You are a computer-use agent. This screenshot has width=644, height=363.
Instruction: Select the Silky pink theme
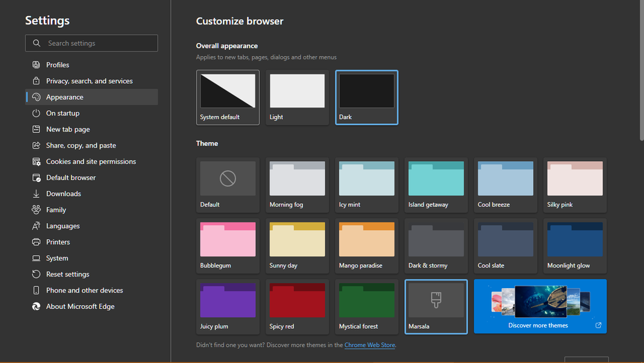574,185
